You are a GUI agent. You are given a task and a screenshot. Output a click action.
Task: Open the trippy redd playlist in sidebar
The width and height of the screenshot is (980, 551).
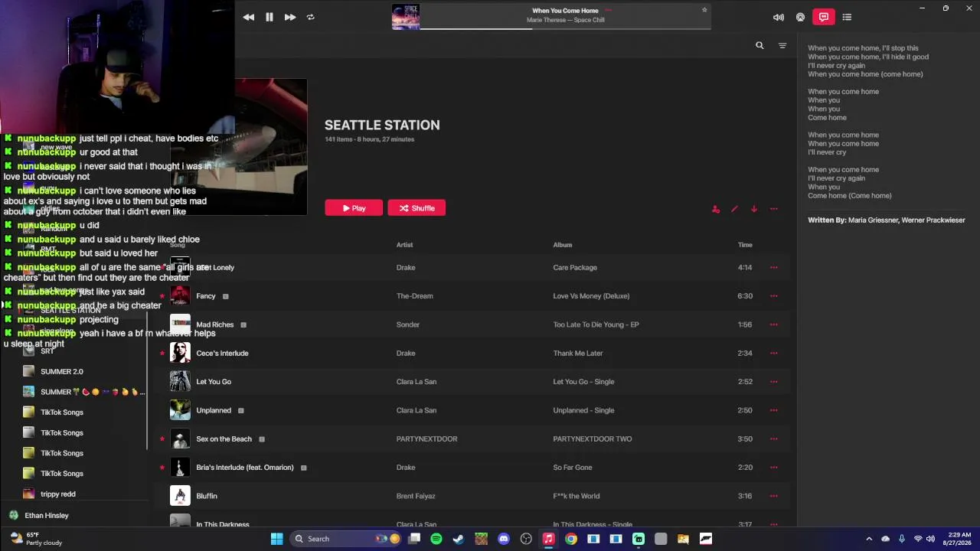pos(57,494)
